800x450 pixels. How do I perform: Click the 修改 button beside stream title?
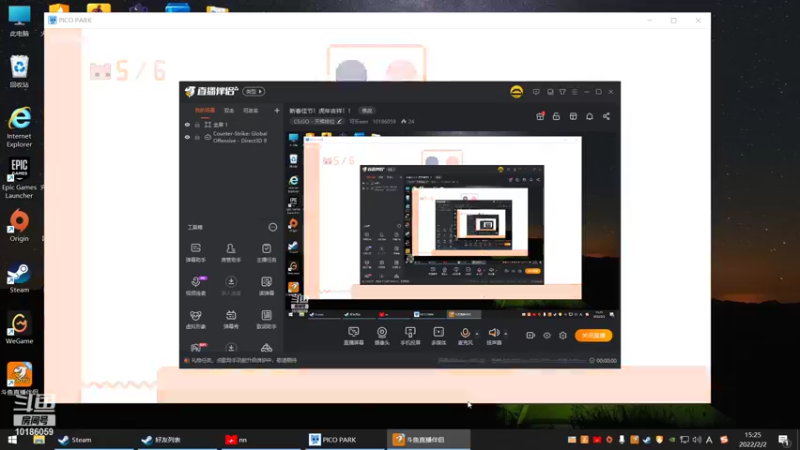367,111
